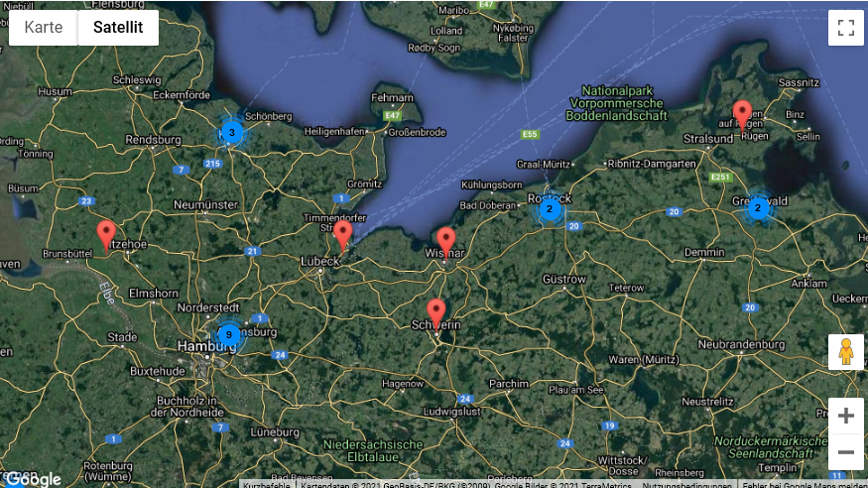Click the red marker at Wismar
Image resolution: width=868 pixels, height=488 pixels.
[446, 241]
